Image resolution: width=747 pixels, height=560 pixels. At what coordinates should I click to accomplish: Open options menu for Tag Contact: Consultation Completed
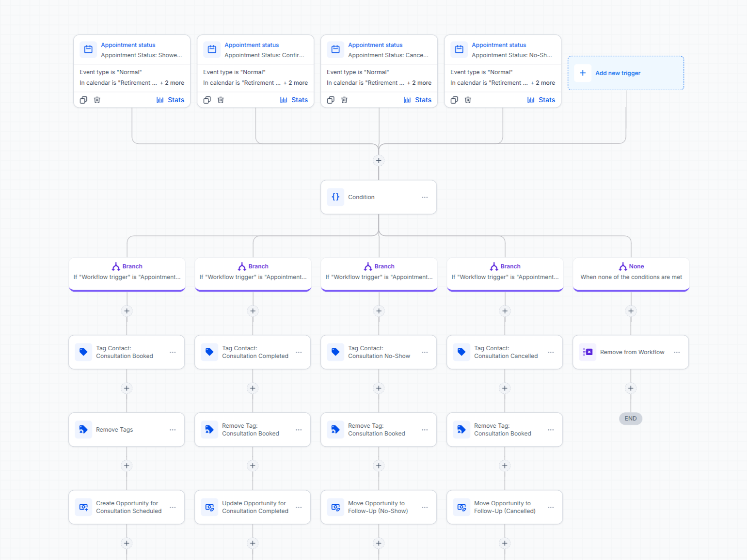299,352
